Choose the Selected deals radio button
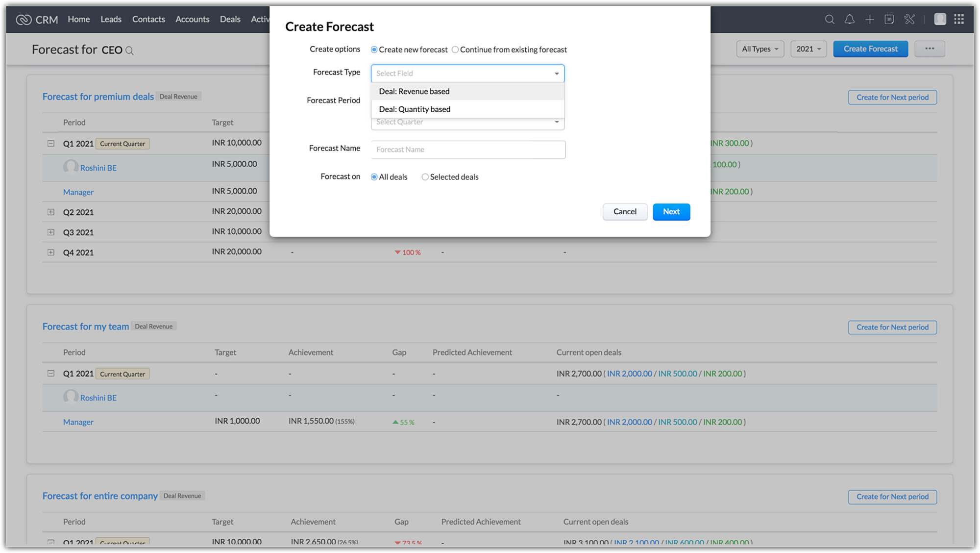Viewport: 980px width, 553px height. 425,177
